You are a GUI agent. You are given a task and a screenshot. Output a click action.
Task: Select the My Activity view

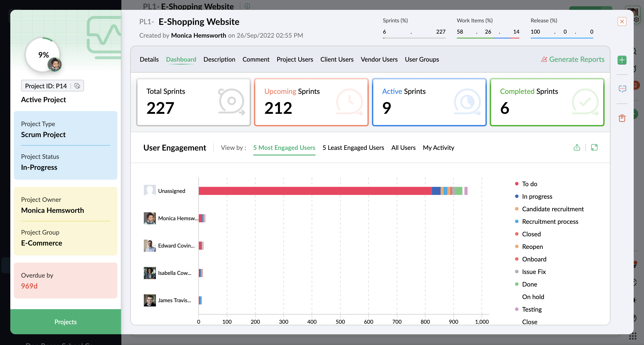point(438,148)
